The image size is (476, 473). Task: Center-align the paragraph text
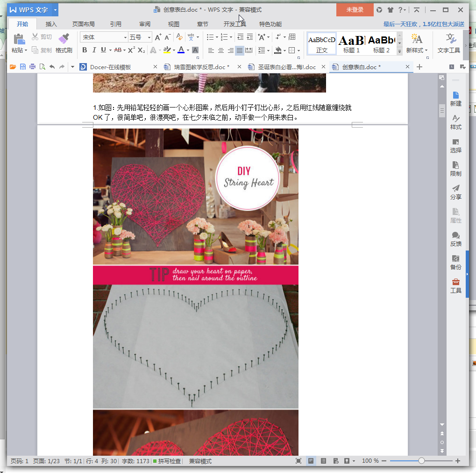(220, 50)
